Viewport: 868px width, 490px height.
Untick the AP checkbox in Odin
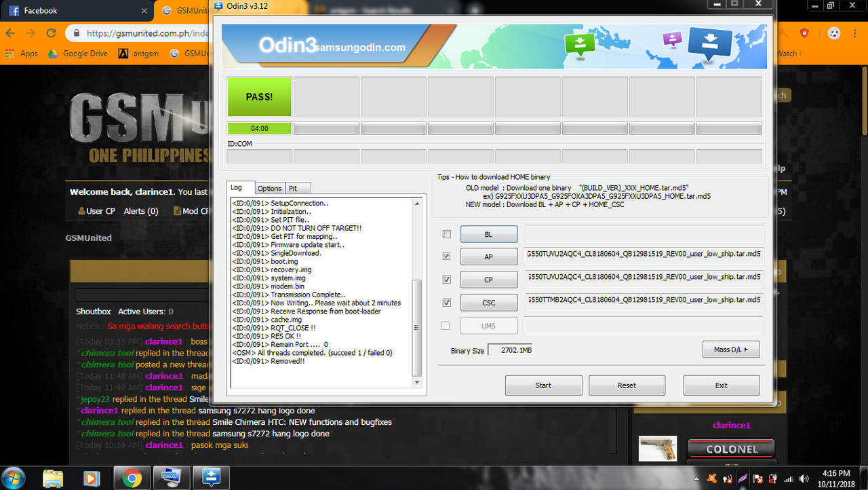pos(446,257)
